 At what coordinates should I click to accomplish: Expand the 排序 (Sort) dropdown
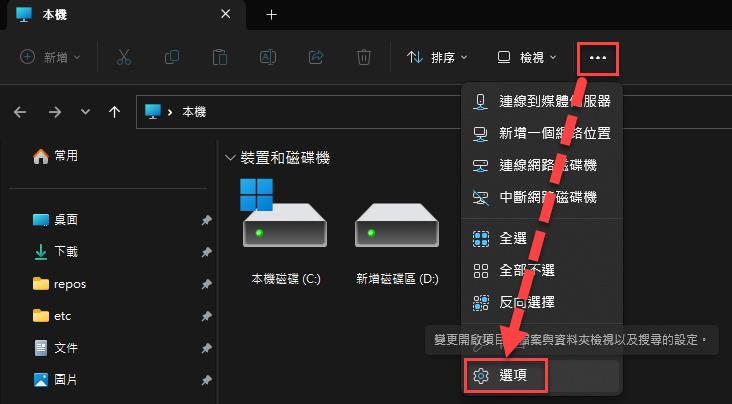[438, 57]
